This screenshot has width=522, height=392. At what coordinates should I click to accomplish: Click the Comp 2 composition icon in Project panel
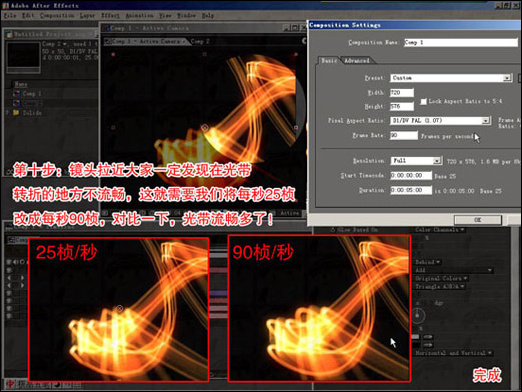tap(16, 103)
